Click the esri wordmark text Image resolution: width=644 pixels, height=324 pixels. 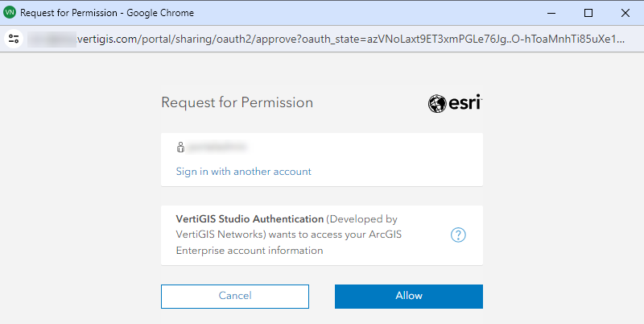[x=465, y=103]
